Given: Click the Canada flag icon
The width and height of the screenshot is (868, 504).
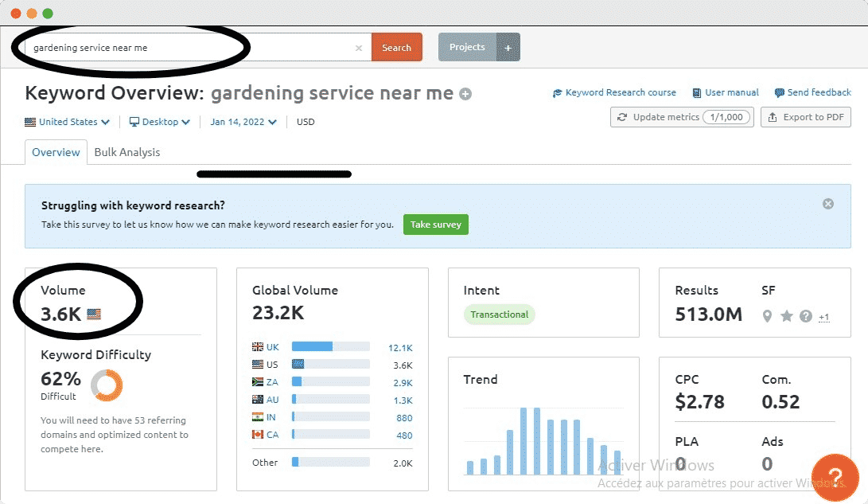Looking at the screenshot, I should point(258,435).
